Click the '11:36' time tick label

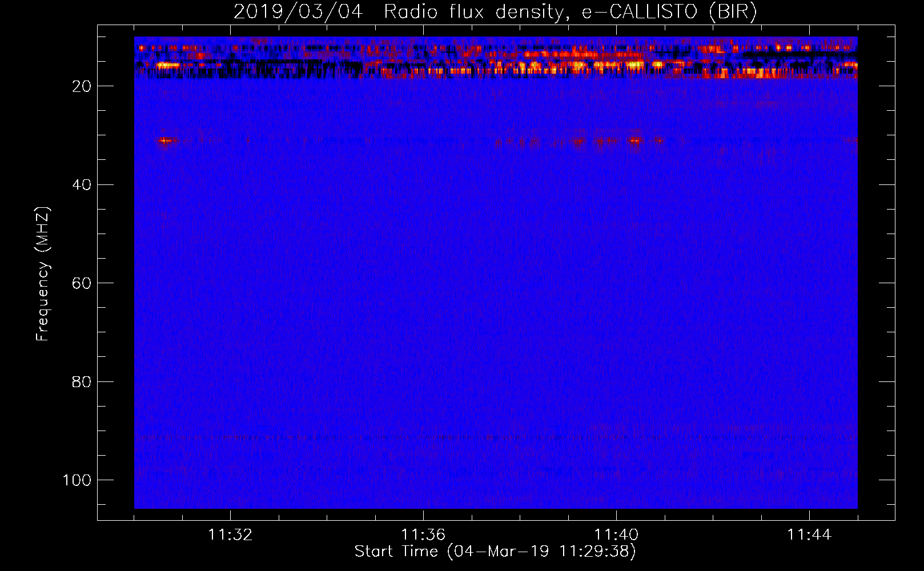click(423, 534)
